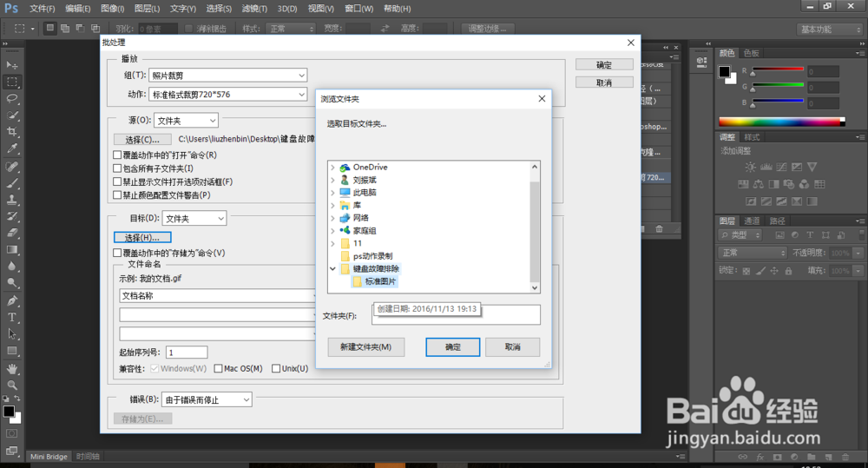This screenshot has height=468, width=868.
Task: Check 覆盖动作中的"打开"命令(R) checkbox
Action: [117, 155]
